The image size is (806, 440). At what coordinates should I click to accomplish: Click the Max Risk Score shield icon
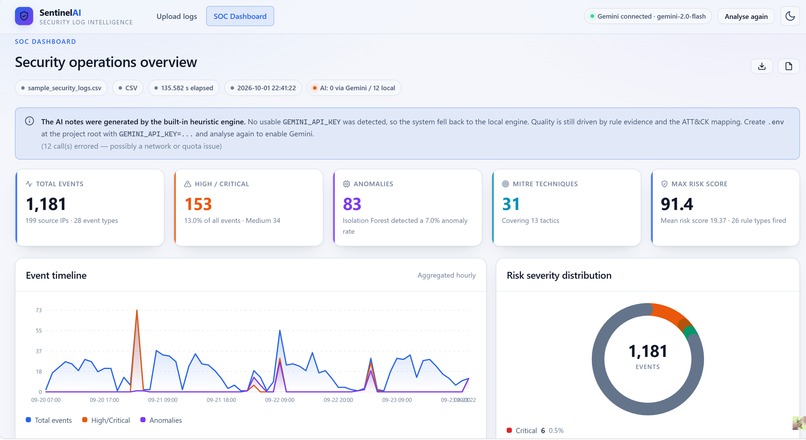tap(664, 184)
